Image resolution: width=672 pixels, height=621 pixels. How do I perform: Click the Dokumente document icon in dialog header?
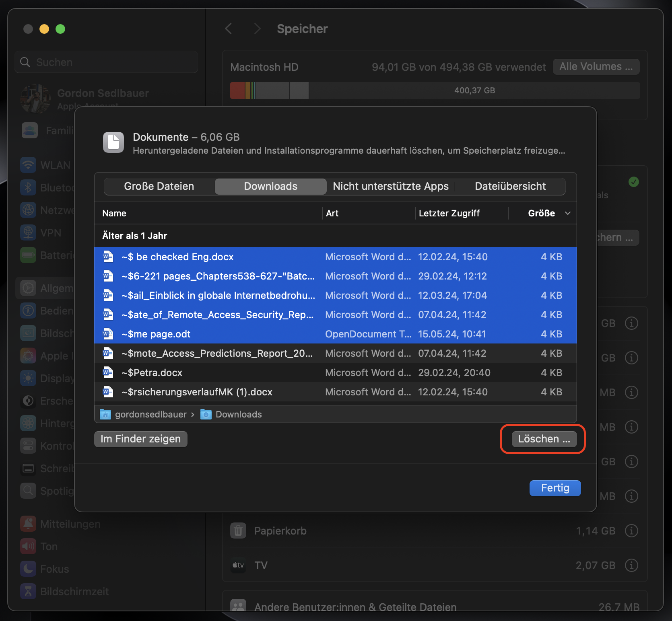113,142
